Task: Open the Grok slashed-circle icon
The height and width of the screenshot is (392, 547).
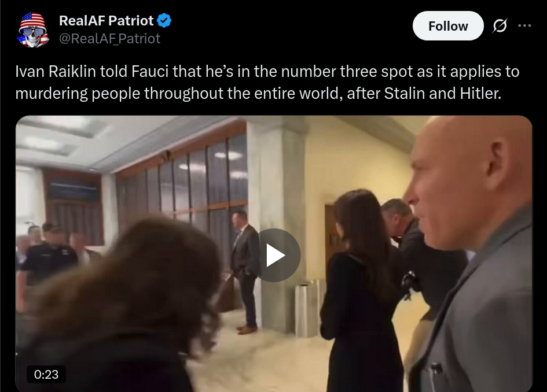Action: pos(500,26)
